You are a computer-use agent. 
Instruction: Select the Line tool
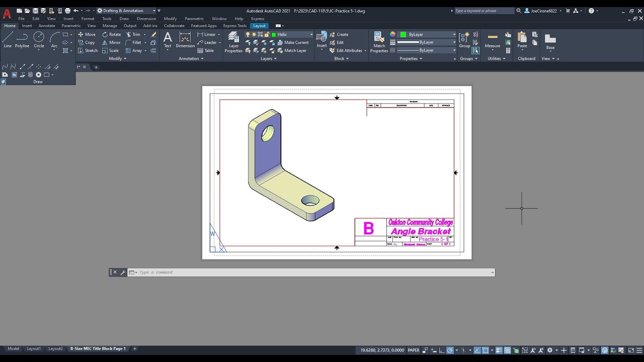[8, 40]
